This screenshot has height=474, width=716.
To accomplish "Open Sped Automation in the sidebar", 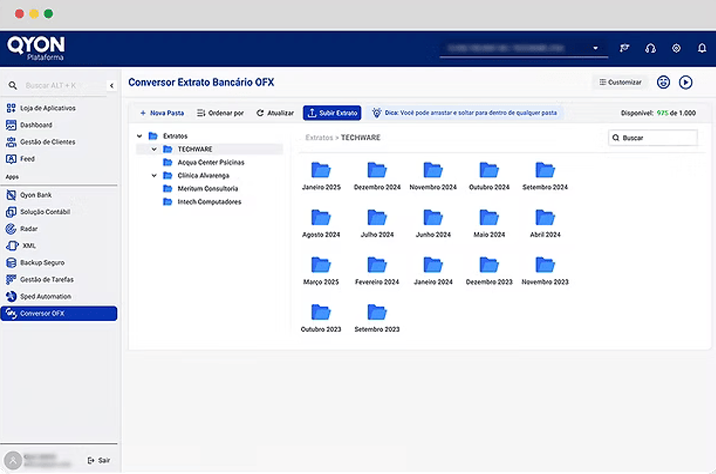I will coord(45,296).
